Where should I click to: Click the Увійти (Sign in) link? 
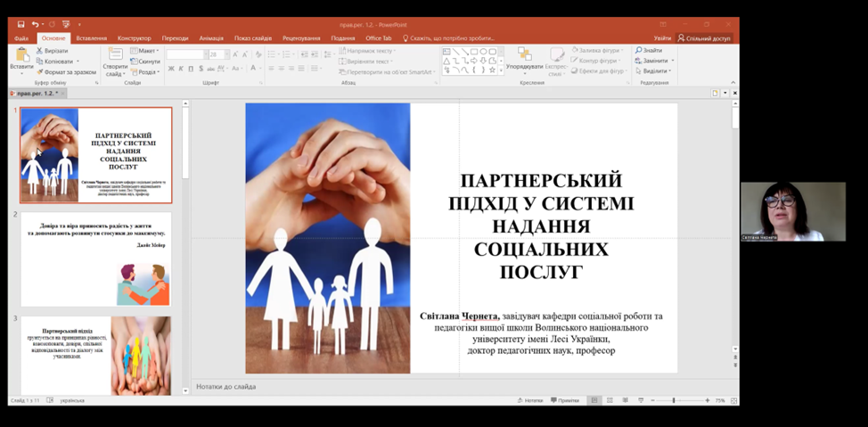[662, 38]
